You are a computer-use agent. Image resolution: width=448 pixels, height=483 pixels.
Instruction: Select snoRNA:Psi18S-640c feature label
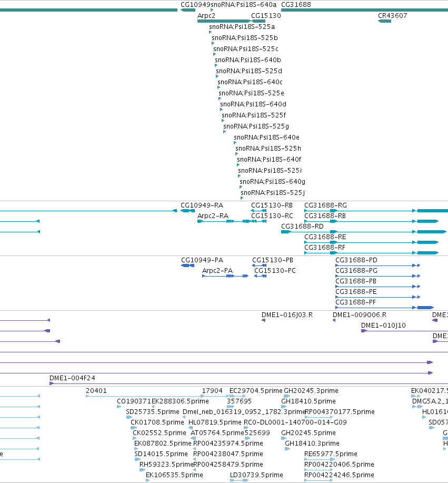[250, 82]
